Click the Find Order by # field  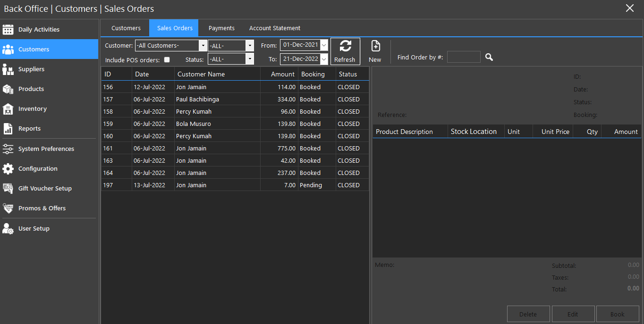point(463,57)
